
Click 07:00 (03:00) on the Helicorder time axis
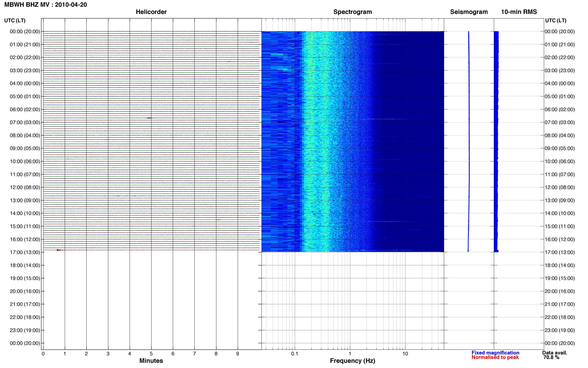click(25, 122)
